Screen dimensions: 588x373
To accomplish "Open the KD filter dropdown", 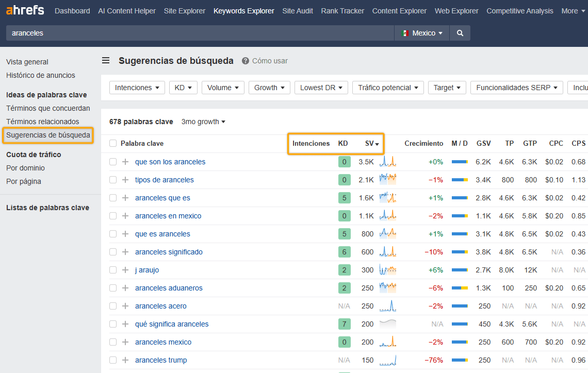I will click(183, 88).
